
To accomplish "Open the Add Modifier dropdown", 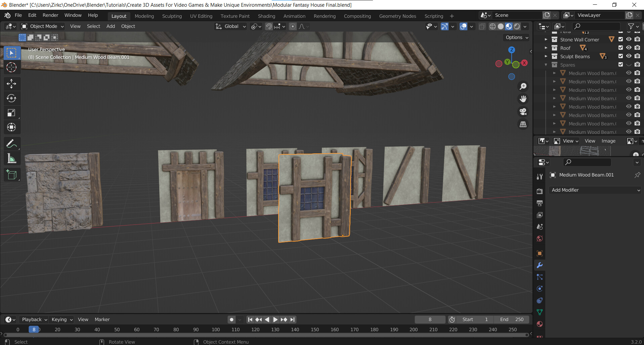I will (595, 190).
